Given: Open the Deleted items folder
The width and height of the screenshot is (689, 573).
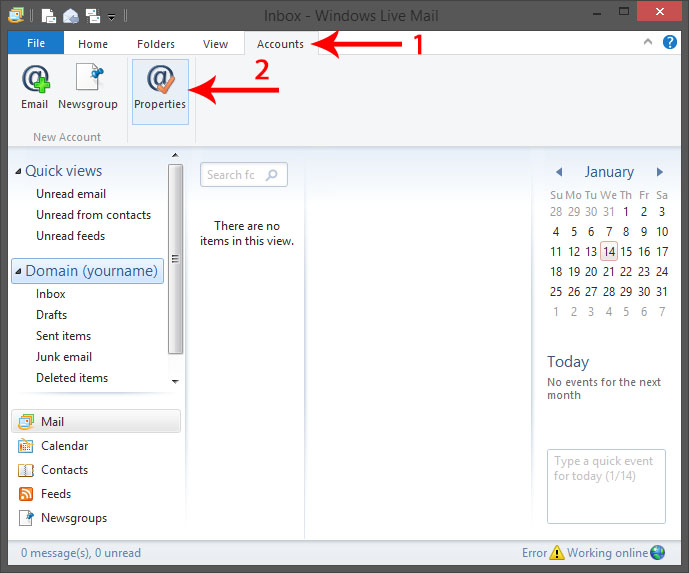Looking at the screenshot, I should 72,378.
